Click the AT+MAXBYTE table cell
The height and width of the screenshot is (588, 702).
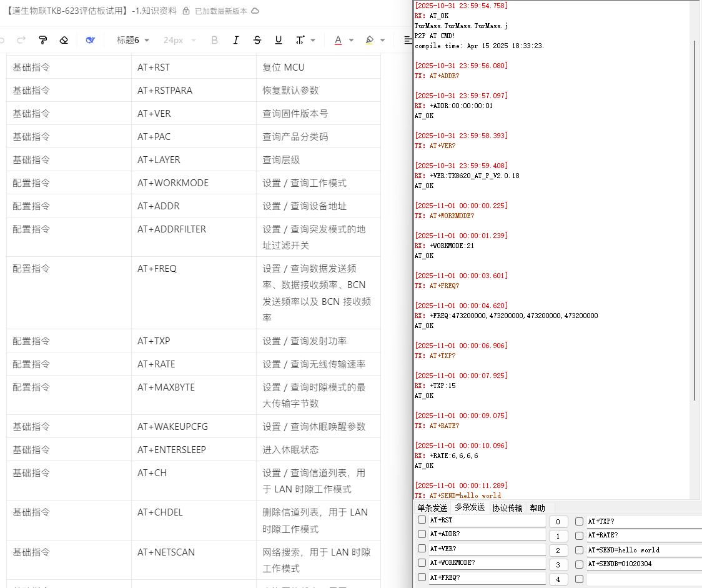pyautogui.click(x=194, y=395)
